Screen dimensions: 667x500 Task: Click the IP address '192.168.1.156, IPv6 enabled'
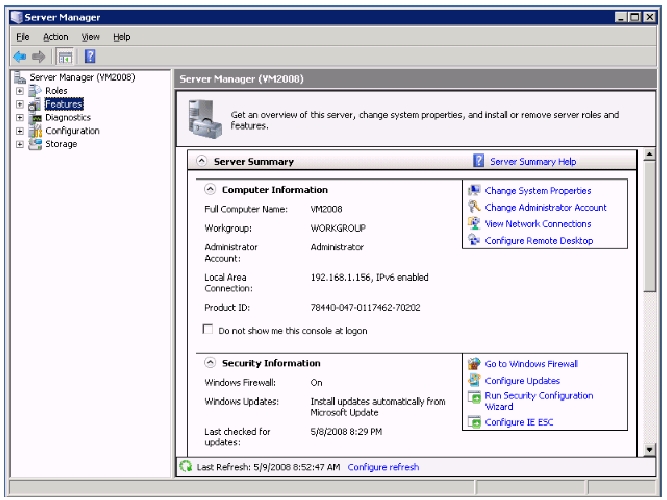(369, 277)
